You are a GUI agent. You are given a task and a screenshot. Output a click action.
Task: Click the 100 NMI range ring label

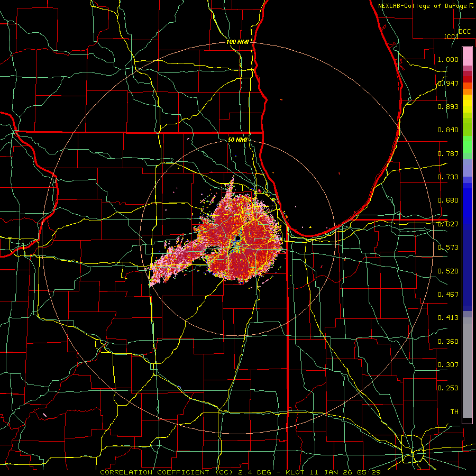(x=237, y=42)
